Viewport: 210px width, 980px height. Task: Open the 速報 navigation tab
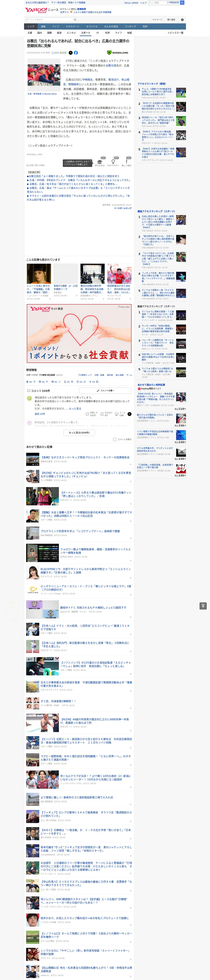click(43, 27)
